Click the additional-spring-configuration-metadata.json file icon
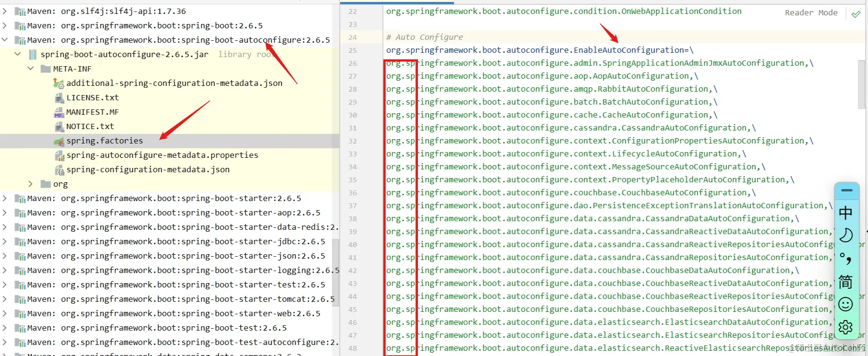Image resolution: width=868 pixels, height=356 pixels. click(x=59, y=83)
